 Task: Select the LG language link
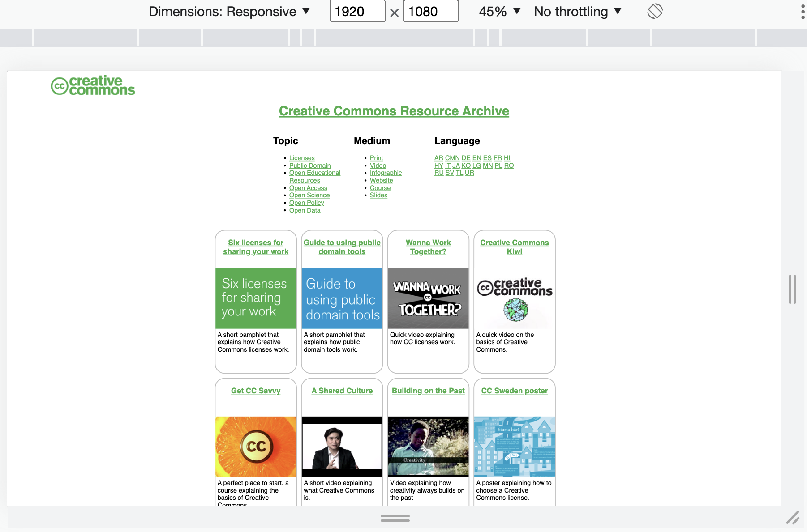476,166
